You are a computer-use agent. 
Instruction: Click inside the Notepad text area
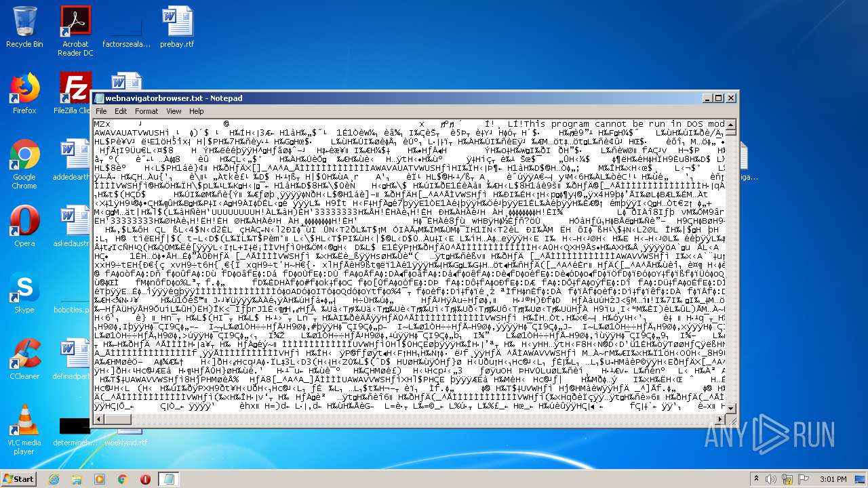409,266
